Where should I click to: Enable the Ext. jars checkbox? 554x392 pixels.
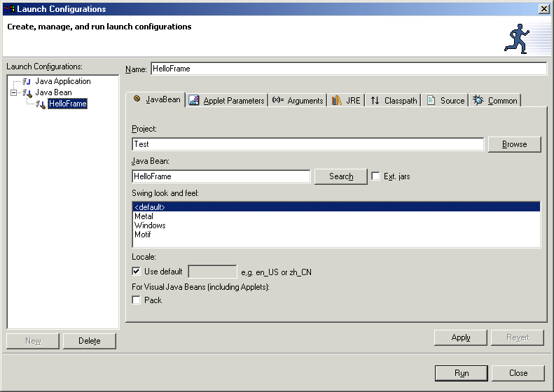tap(375, 176)
